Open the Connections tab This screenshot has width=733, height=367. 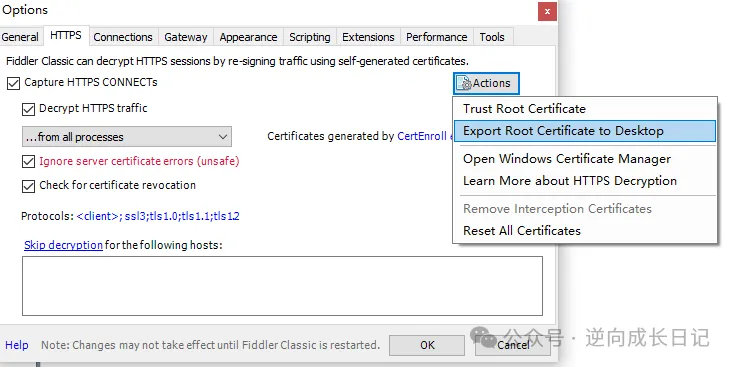(123, 37)
